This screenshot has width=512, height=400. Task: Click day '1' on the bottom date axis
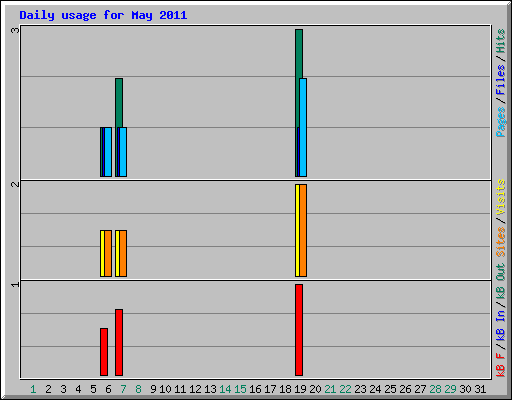(x=33, y=389)
